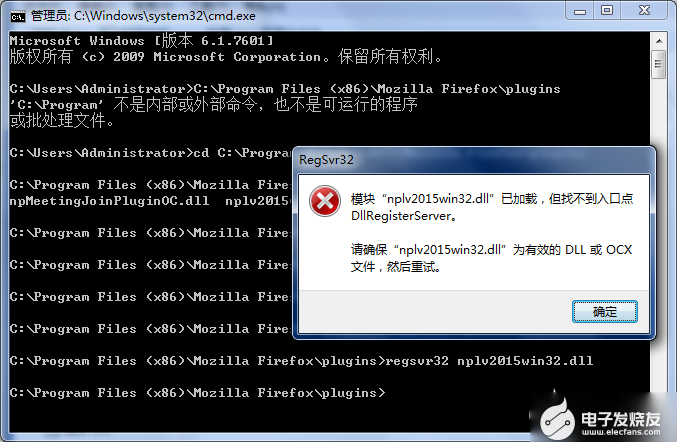The height and width of the screenshot is (442, 677).
Task: Click the RegSvr32 dialog title bar
Action: [x=474, y=160]
